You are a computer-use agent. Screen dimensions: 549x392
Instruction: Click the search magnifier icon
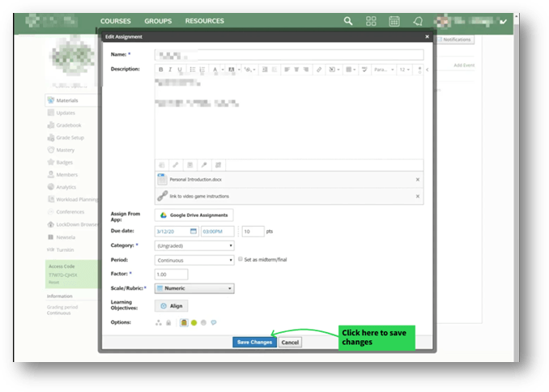click(x=348, y=21)
